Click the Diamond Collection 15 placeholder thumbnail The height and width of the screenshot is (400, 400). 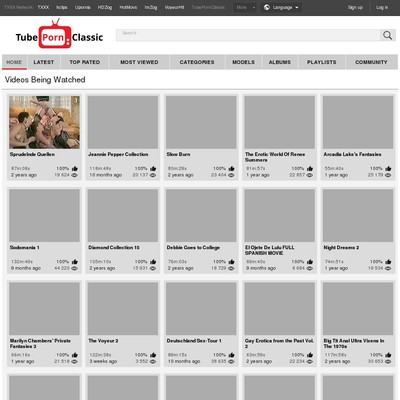[123, 215]
